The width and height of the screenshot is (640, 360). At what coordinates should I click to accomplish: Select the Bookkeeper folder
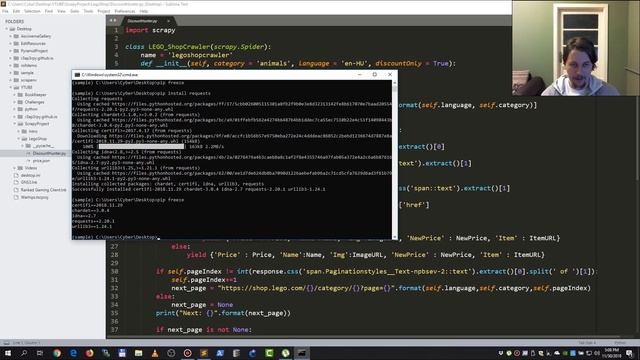point(35,95)
